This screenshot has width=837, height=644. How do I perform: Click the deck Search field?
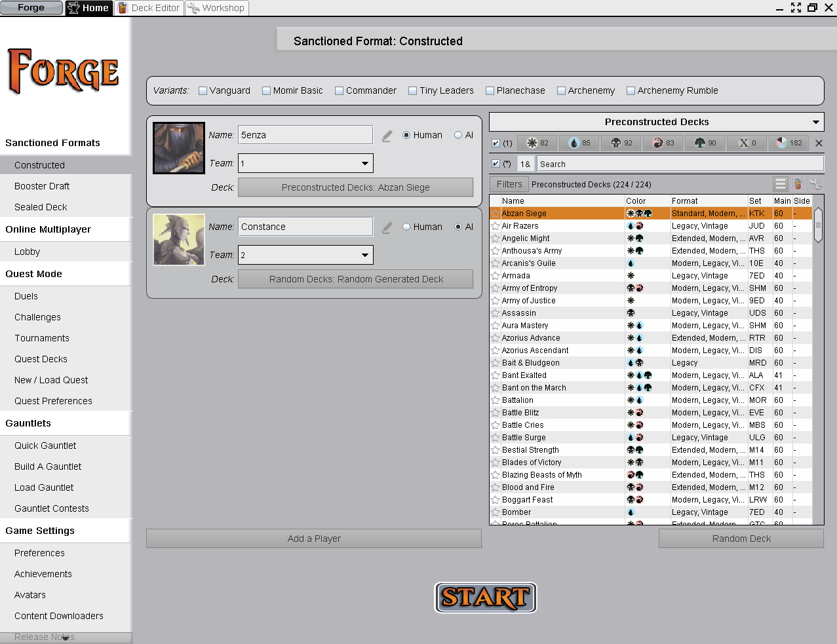679,164
